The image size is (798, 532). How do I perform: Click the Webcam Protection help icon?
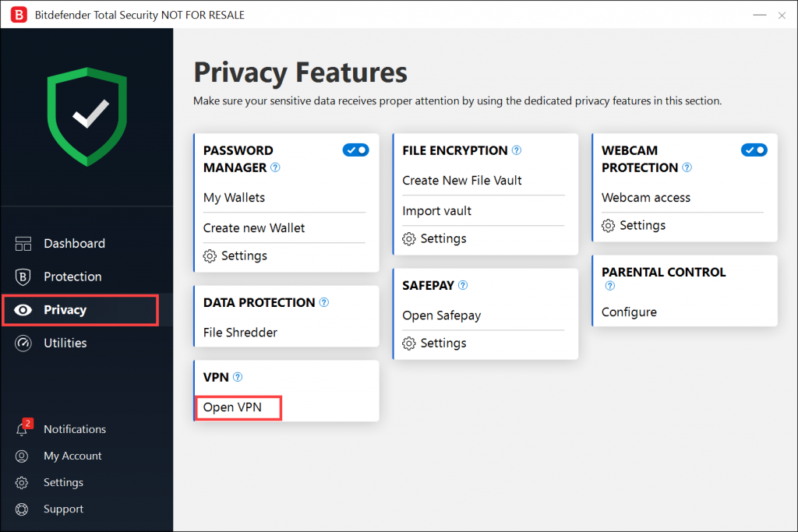pyautogui.click(x=687, y=167)
